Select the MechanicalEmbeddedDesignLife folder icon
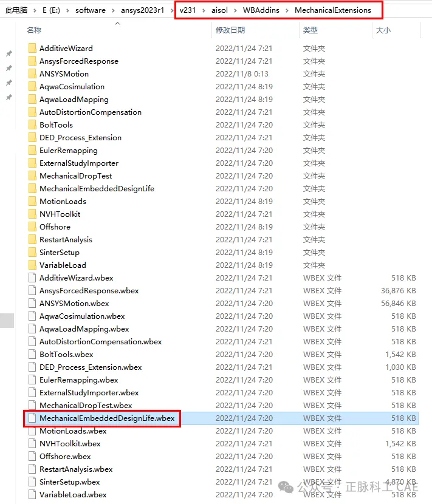The width and height of the screenshot is (432, 504). 32,189
